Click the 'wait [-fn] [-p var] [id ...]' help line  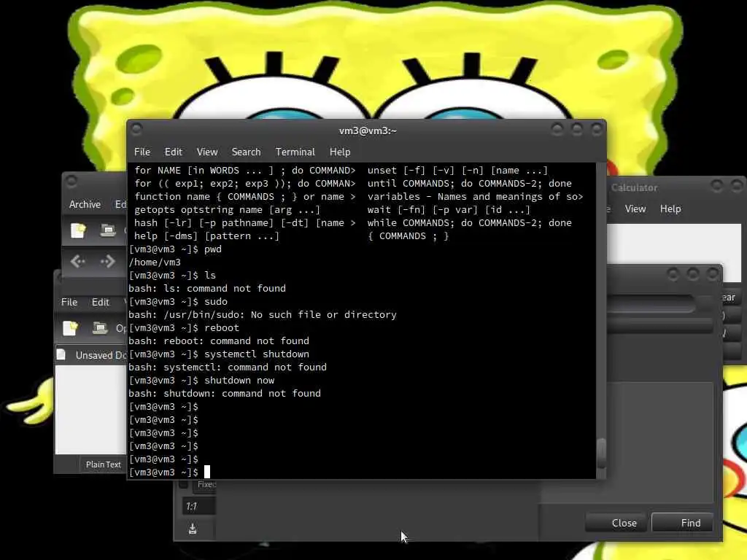click(x=449, y=209)
